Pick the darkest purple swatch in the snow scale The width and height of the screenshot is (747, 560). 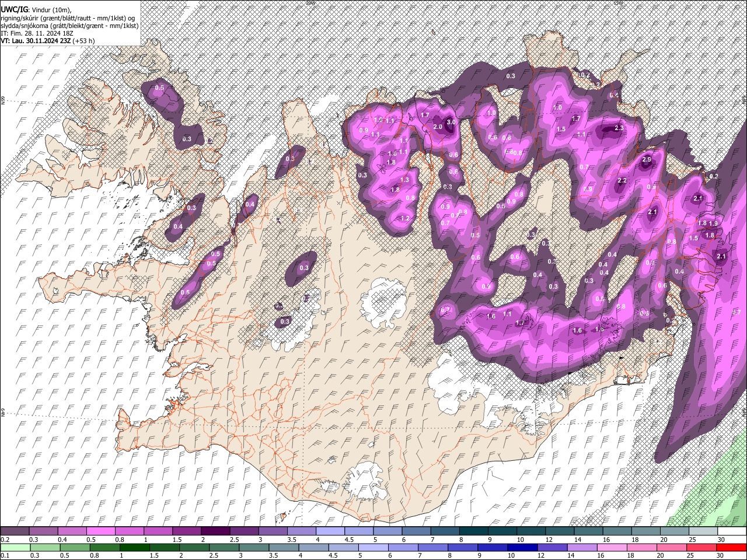215,531
